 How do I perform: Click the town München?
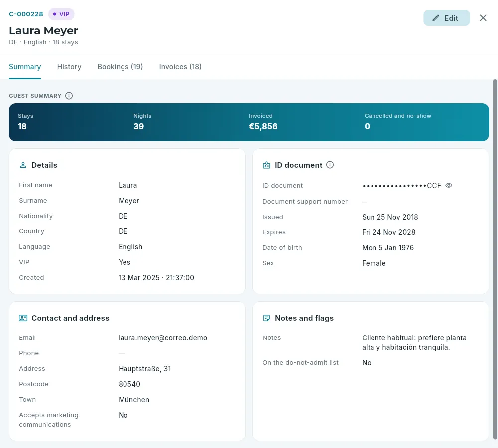[x=134, y=399]
